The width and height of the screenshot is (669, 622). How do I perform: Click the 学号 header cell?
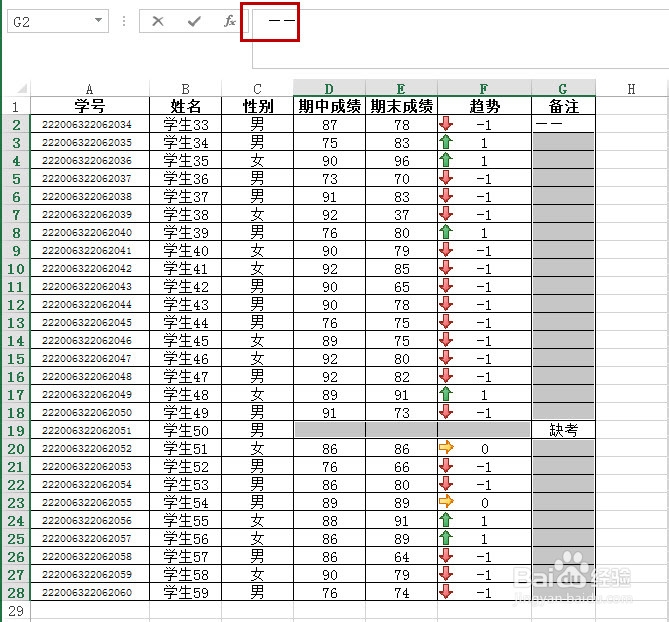click(x=90, y=106)
